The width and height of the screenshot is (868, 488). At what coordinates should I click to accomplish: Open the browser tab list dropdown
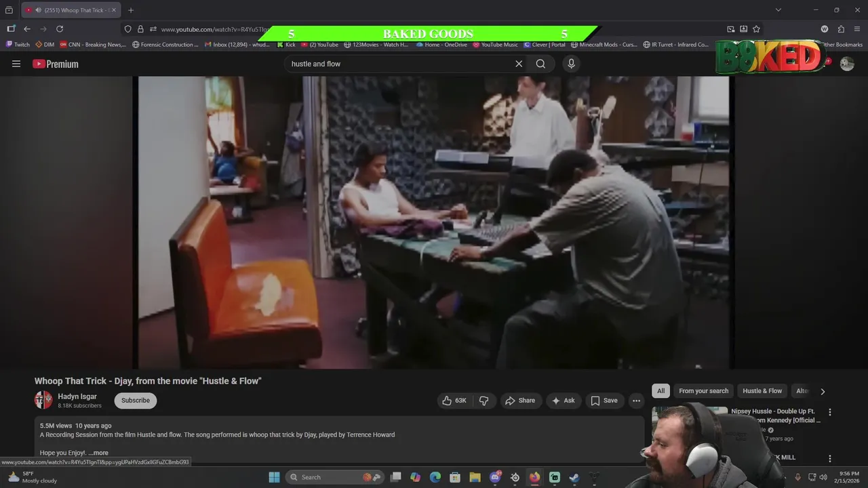tap(778, 10)
